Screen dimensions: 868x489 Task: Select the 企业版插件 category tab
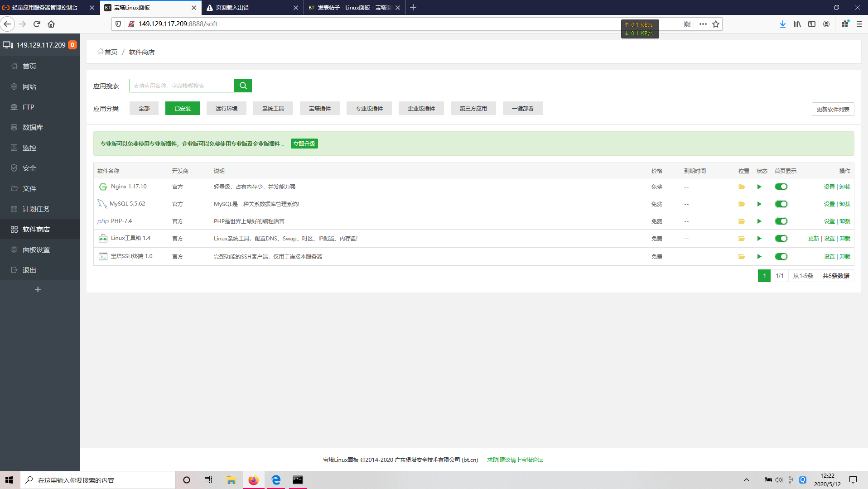point(421,108)
